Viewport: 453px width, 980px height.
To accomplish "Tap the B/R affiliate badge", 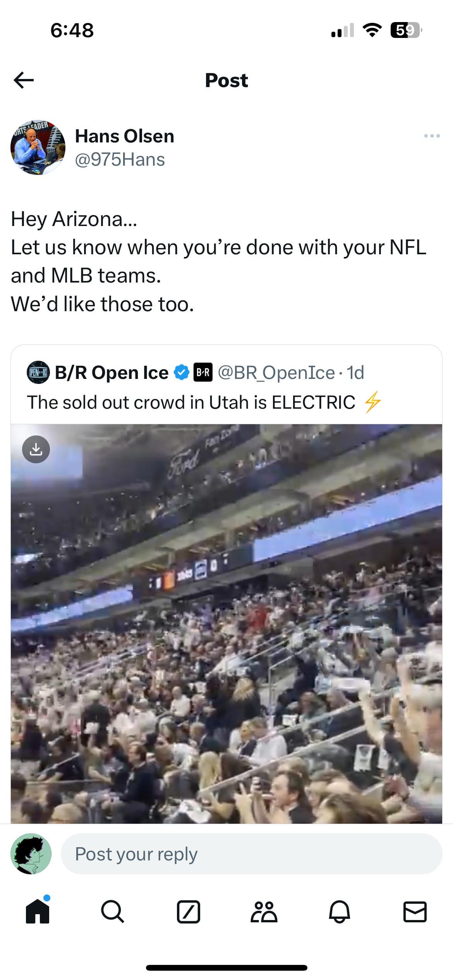I will pos(203,372).
